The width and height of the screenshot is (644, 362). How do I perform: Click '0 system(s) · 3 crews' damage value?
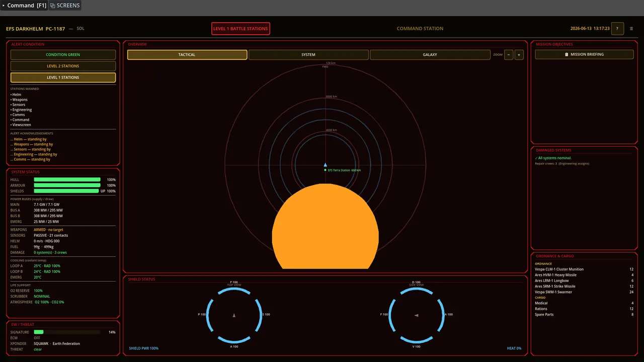pos(50,252)
